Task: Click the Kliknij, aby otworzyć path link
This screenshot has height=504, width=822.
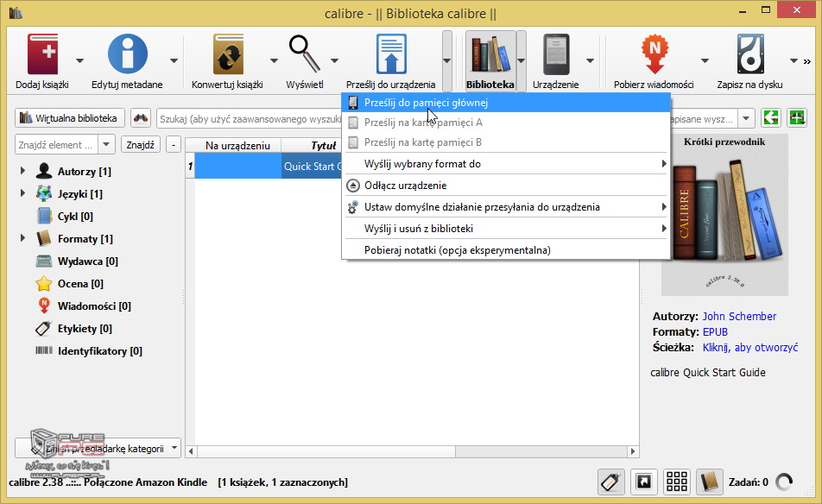Action: (750, 347)
